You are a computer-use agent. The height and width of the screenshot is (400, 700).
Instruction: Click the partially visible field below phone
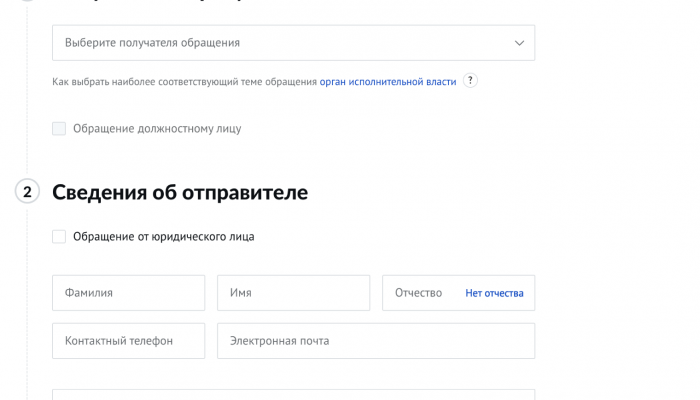[293, 394]
